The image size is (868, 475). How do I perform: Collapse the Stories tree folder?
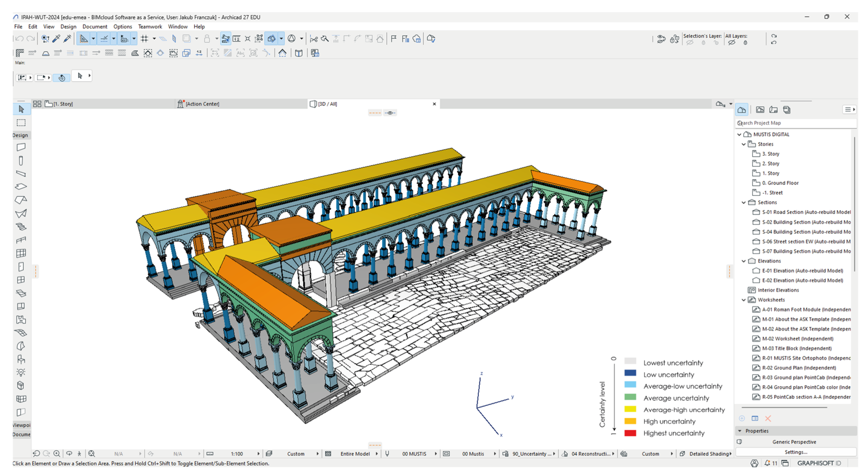(x=744, y=144)
